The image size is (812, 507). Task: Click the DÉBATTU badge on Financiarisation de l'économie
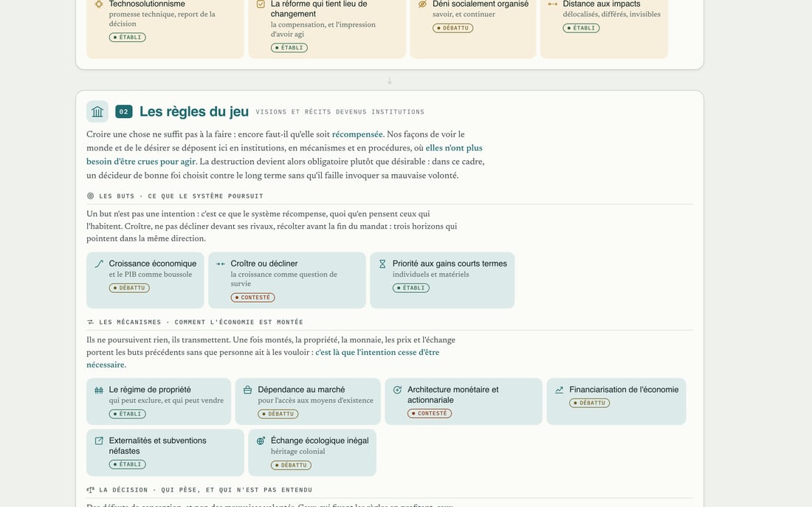589,403
